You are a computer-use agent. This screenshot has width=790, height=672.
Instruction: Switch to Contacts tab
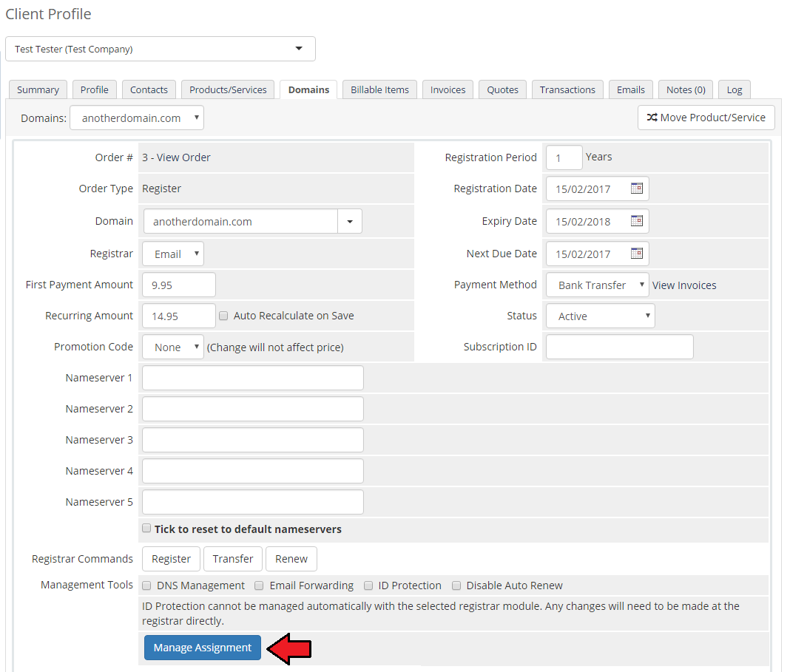[149, 89]
